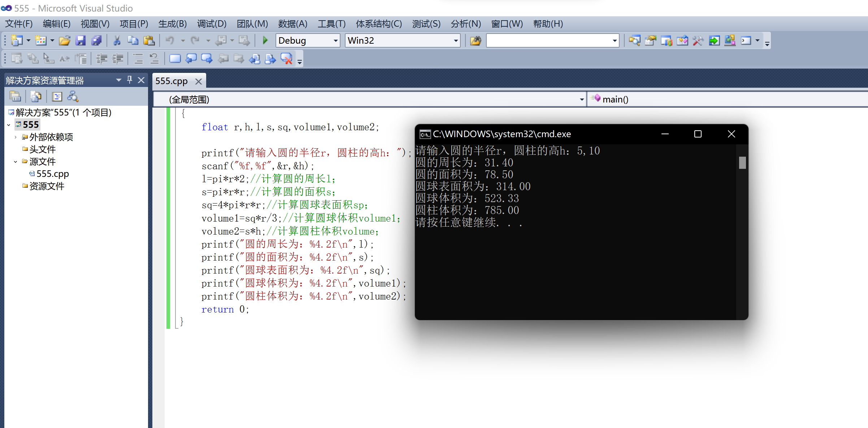This screenshot has width=868, height=428.
Task: Select the 555.cpp editor tab
Action: pos(172,81)
